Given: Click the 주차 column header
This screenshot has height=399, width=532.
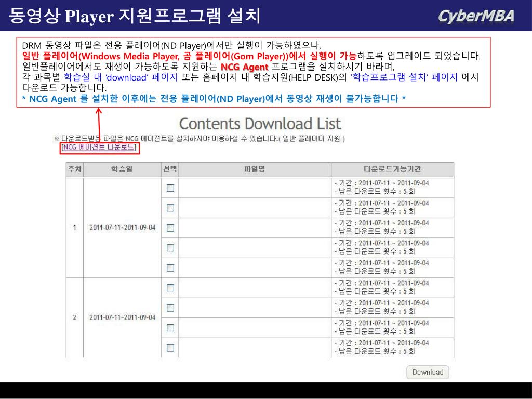Looking at the screenshot, I should click(x=75, y=169).
